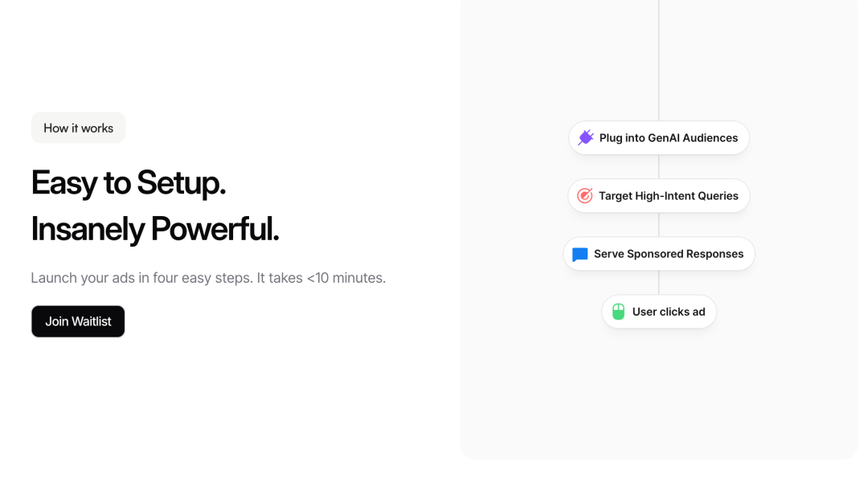Click connector line between Serve and User clicks pills
Viewport: 868px width, 498px height.
[659, 283]
